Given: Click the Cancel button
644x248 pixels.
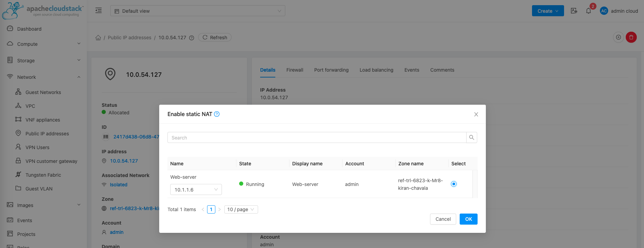Looking at the screenshot, I should click(443, 219).
